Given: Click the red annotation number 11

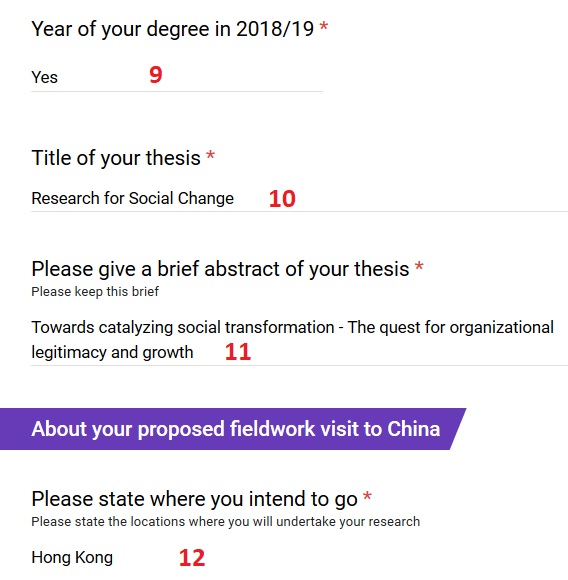Looking at the screenshot, I should pyautogui.click(x=238, y=352).
